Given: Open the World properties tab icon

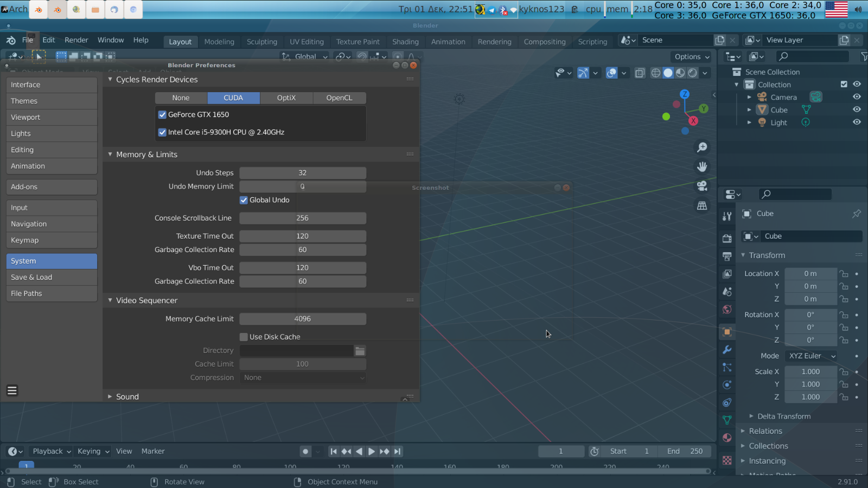Looking at the screenshot, I should coord(727,310).
